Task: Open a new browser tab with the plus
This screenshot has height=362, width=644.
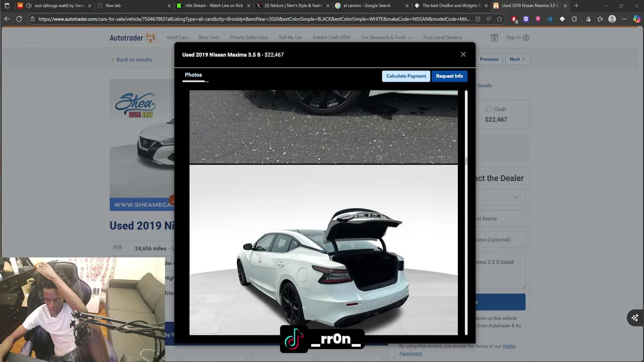Action: (576, 6)
